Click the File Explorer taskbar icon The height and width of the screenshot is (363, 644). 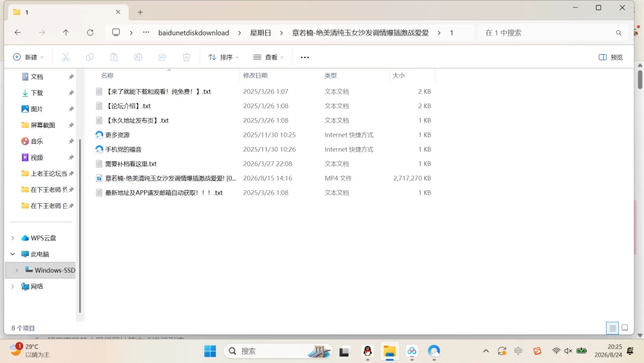tap(390, 351)
